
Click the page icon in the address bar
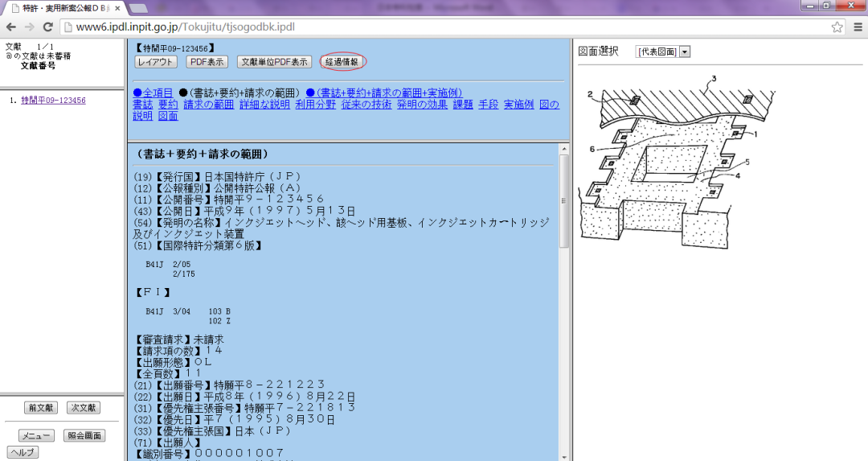(67, 27)
